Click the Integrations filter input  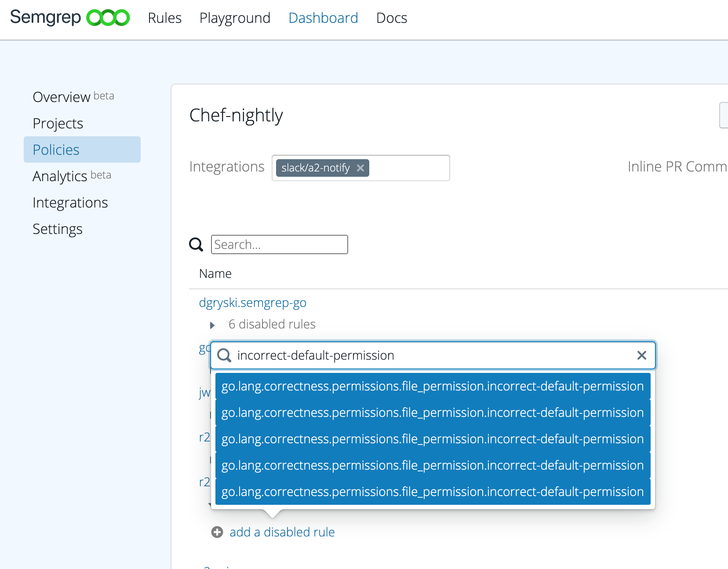[409, 168]
